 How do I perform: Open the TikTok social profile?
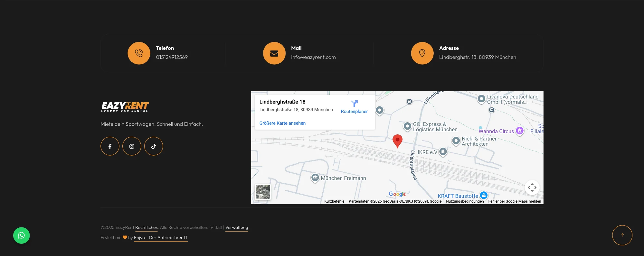coord(154,146)
